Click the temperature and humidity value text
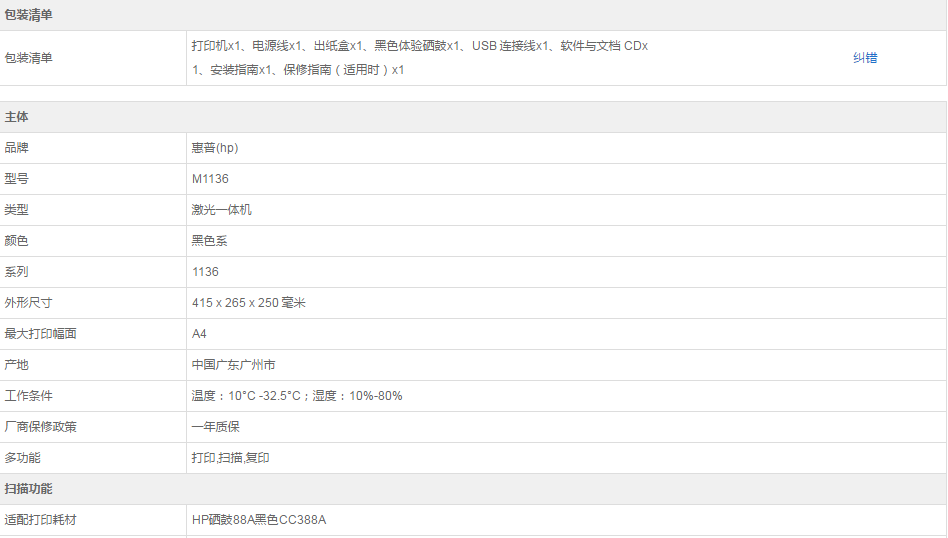Image resolution: width=948 pixels, height=538 pixels. pos(297,396)
